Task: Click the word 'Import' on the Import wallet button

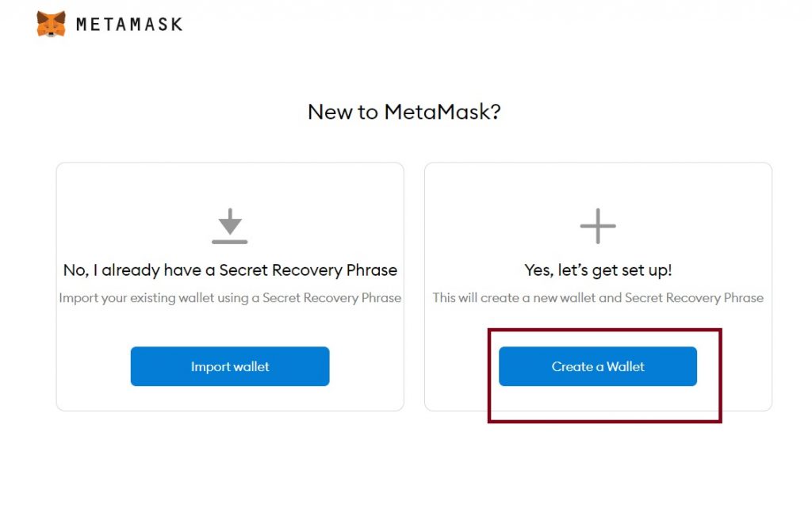Action: pyautogui.click(x=209, y=366)
